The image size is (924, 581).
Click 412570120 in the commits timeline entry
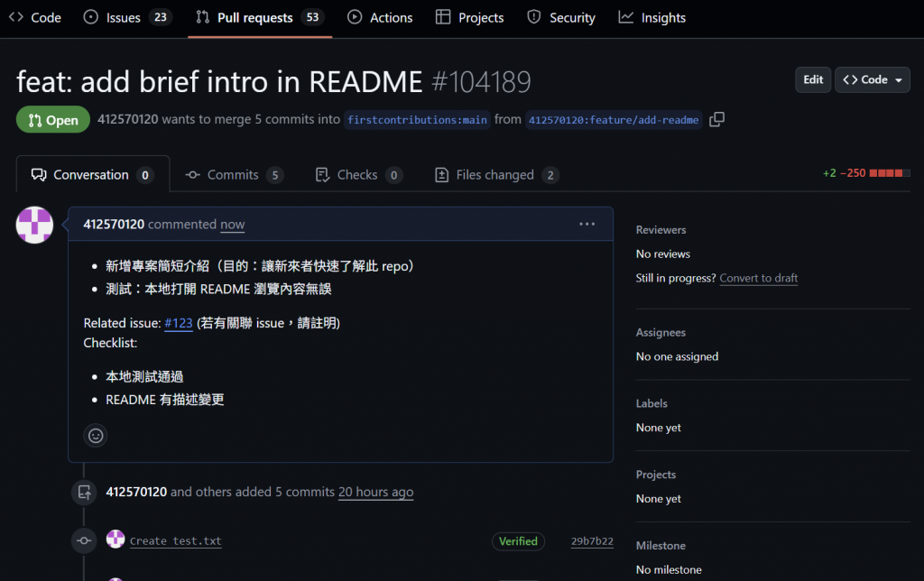tap(136, 492)
